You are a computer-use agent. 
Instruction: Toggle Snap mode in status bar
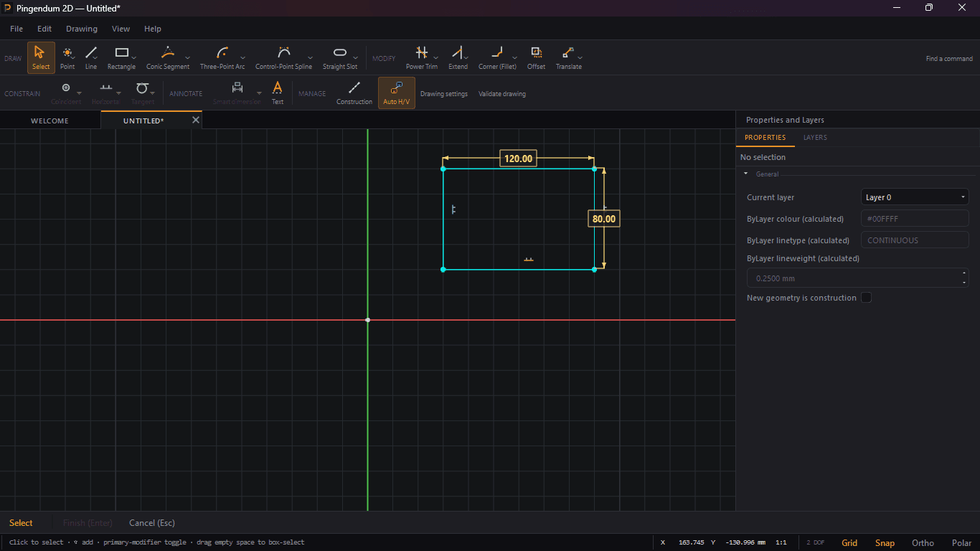(885, 543)
